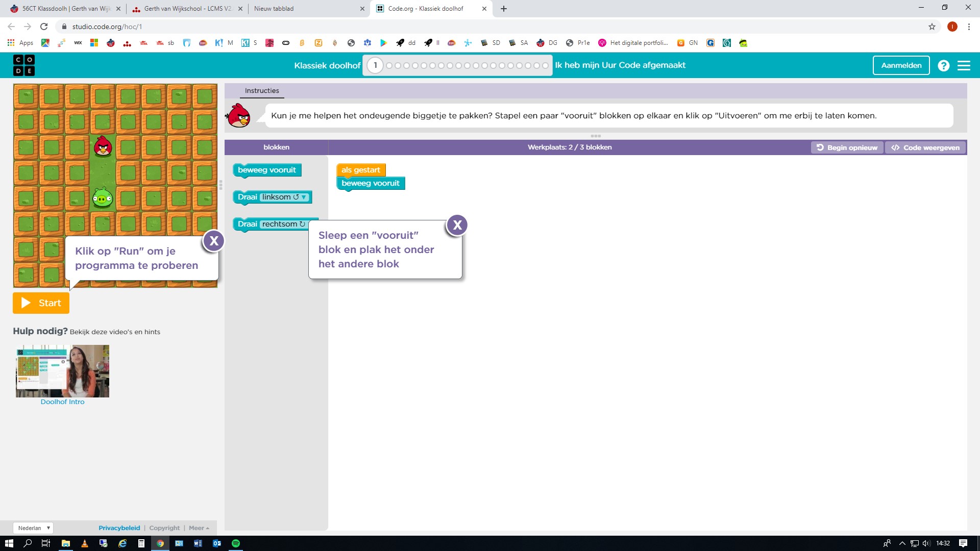The width and height of the screenshot is (980, 551).
Task: Switch to the 56CT Klassdoolh tab
Action: click(66, 9)
